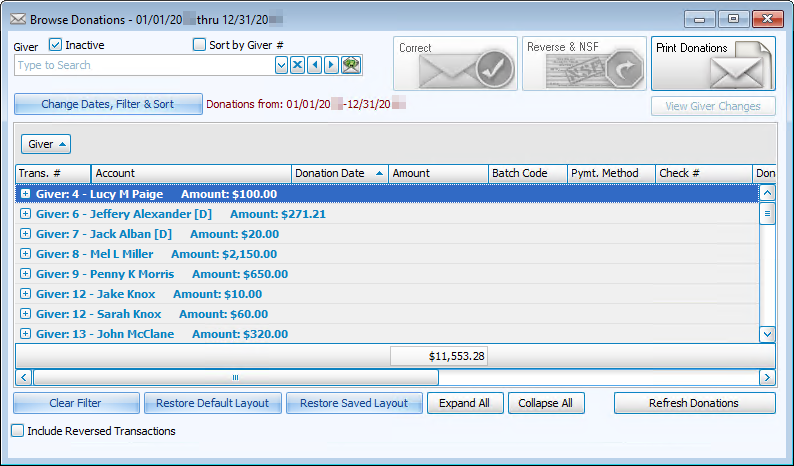
Task: Click the green giver lookup icon
Action: (x=351, y=66)
